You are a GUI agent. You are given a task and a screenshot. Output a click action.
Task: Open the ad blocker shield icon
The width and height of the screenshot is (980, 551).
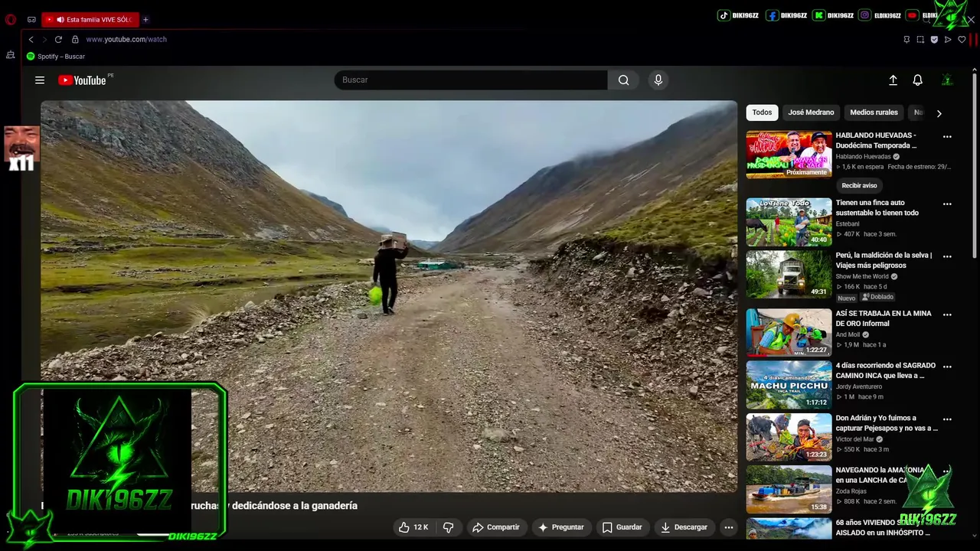coord(934,39)
